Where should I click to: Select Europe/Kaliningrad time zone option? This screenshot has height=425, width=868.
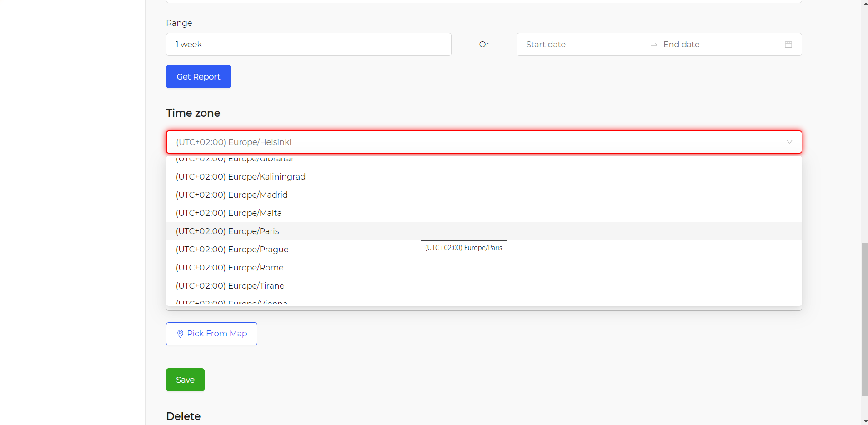coord(241,177)
